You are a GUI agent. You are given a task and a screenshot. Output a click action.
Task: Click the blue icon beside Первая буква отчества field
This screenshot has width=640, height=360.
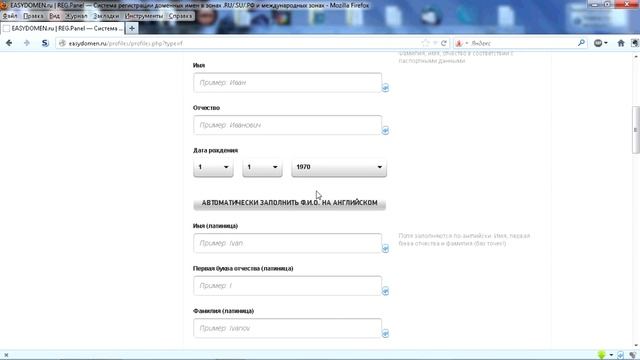pos(385,291)
